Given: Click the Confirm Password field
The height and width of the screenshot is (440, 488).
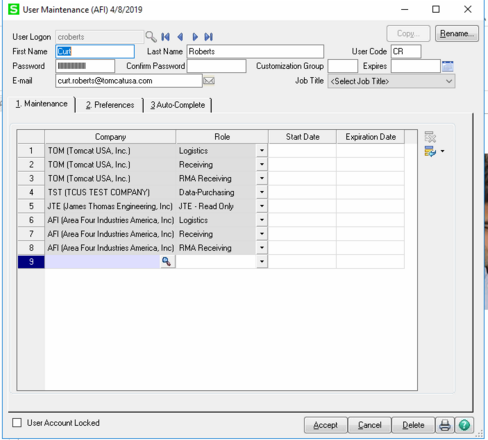Looking at the screenshot, I should (217, 66).
